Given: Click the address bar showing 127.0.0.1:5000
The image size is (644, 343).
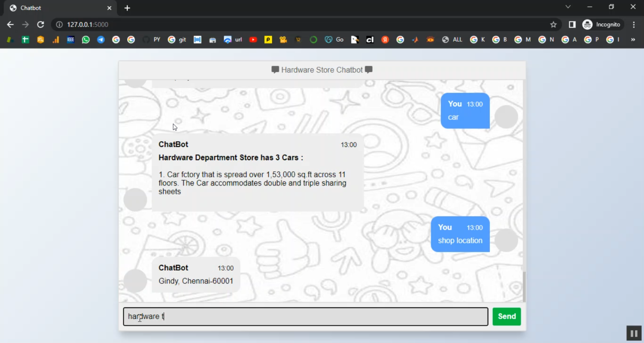Looking at the screenshot, I should [x=306, y=24].
